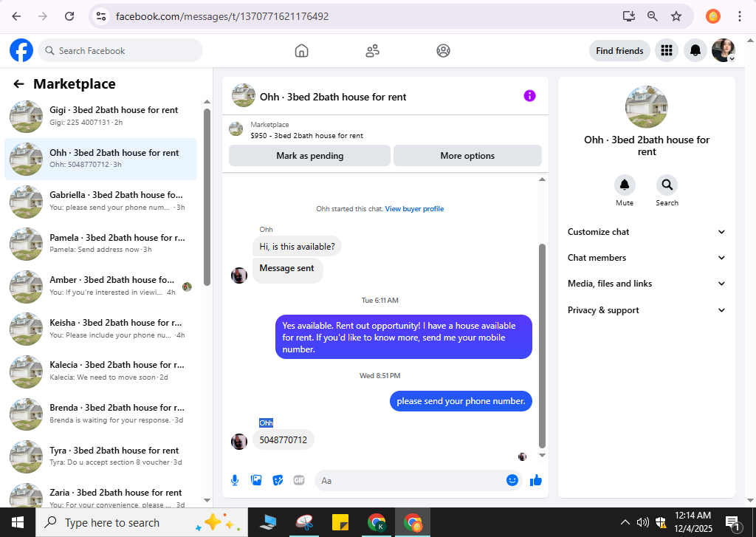Open Amber conversation
The height and width of the screenshot is (537, 756).
(100, 286)
